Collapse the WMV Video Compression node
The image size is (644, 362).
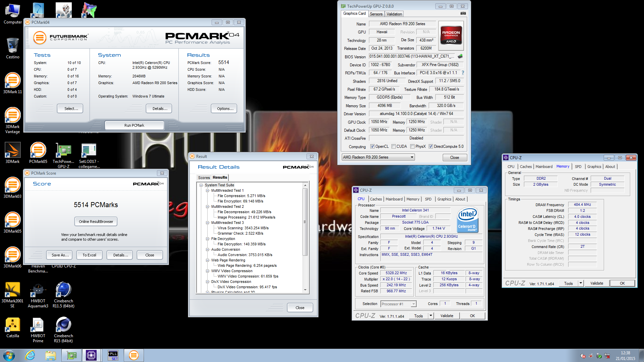[x=208, y=271]
